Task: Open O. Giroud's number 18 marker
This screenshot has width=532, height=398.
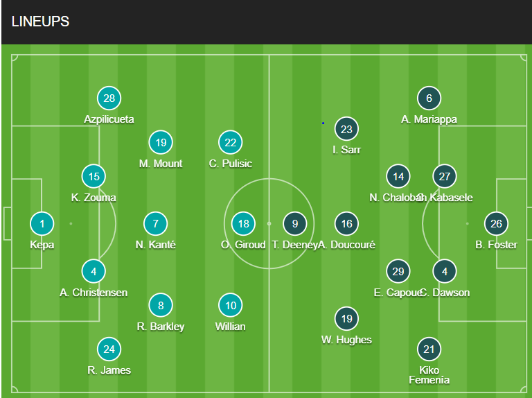Action: click(243, 224)
